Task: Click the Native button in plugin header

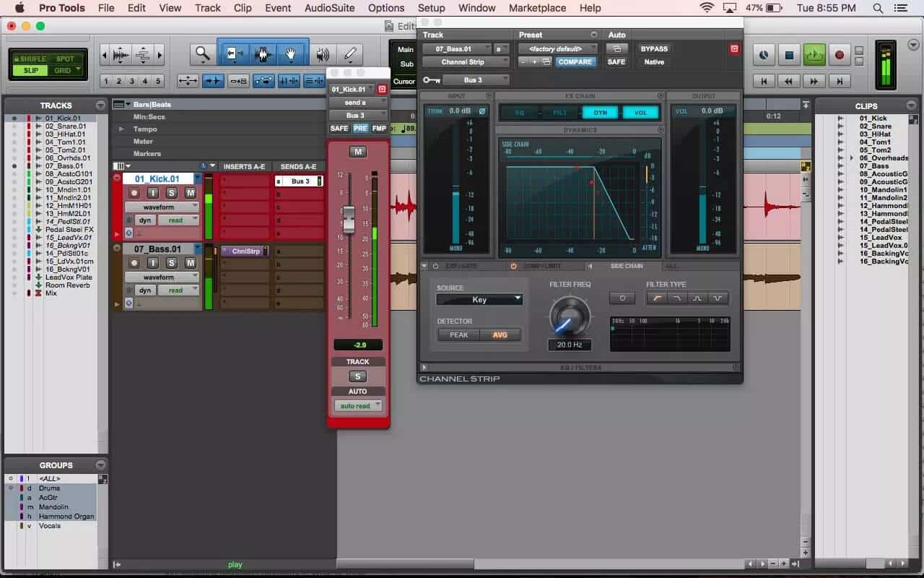Action: (x=654, y=62)
